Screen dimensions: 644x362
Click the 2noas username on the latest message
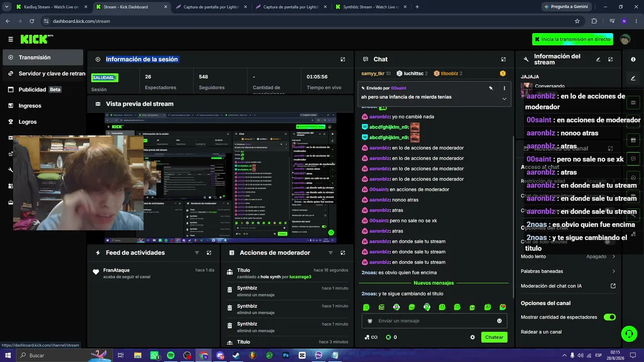coord(369,294)
